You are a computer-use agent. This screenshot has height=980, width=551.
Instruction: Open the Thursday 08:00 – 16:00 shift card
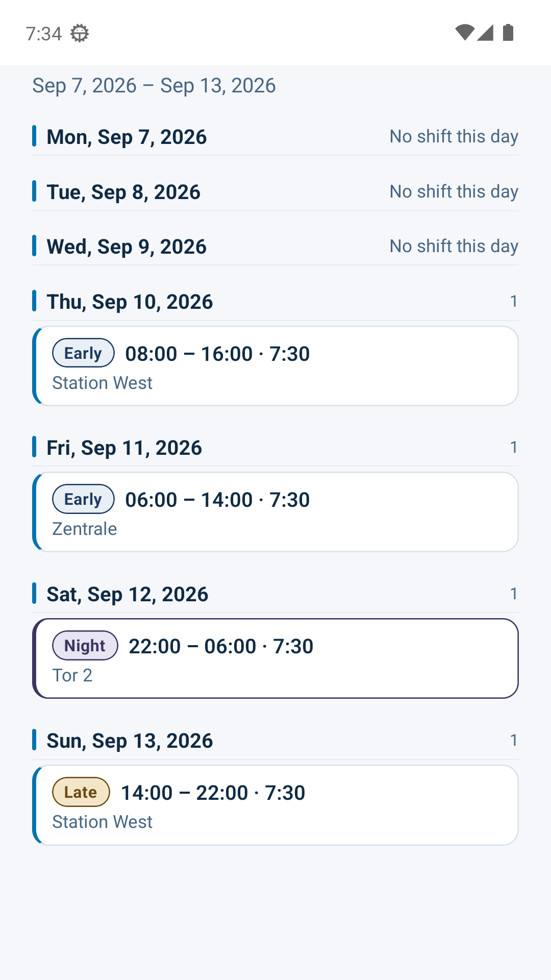275,366
